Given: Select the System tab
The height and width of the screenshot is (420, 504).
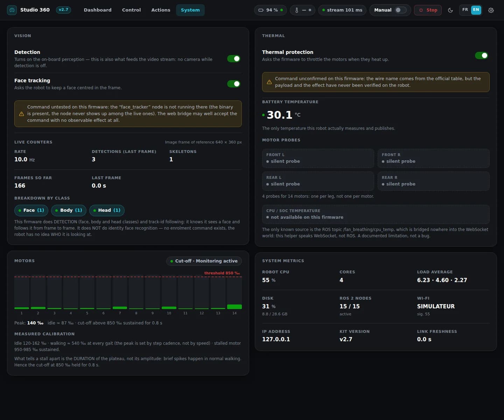Looking at the screenshot, I should (190, 10).
